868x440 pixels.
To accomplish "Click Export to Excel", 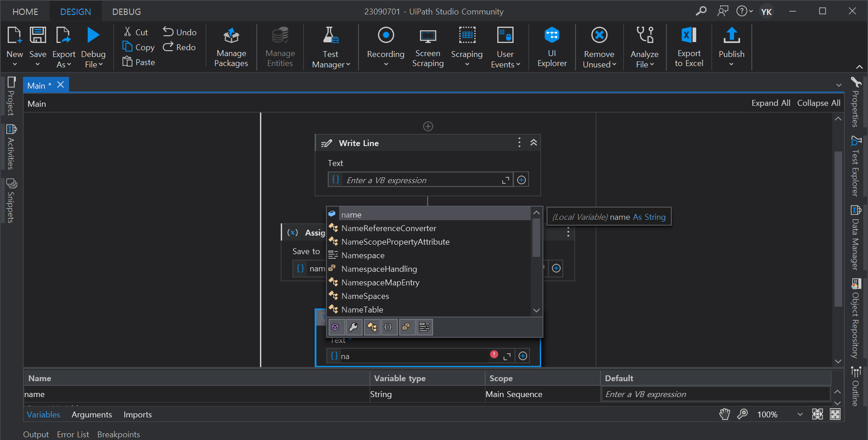I will point(689,47).
